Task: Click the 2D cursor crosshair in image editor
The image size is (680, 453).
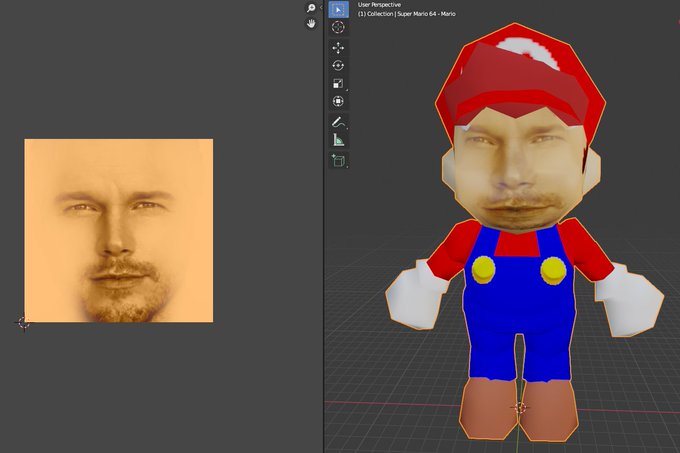Action: [x=24, y=323]
